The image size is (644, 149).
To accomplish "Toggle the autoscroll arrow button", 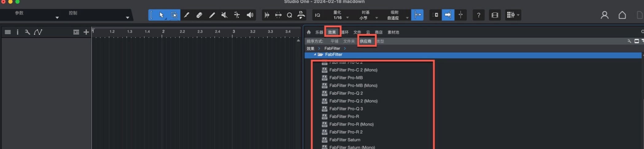I will [x=448, y=15].
